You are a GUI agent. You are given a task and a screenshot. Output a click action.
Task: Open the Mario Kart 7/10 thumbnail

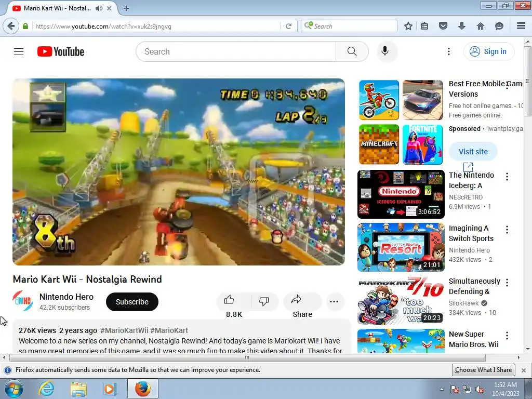tap(401, 300)
